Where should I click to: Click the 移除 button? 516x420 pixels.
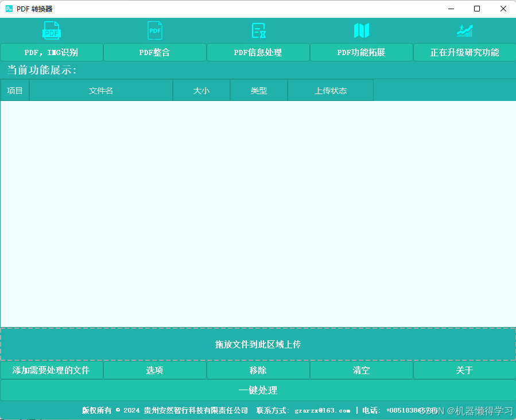tap(258, 370)
